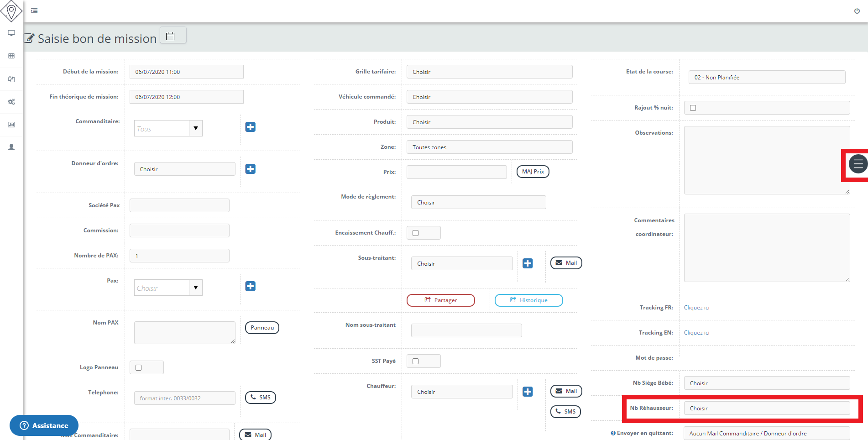The height and width of the screenshot is (440, 868).
Task: Check the Encaissement Chauff. checkbox
Action: click(415, 233)
